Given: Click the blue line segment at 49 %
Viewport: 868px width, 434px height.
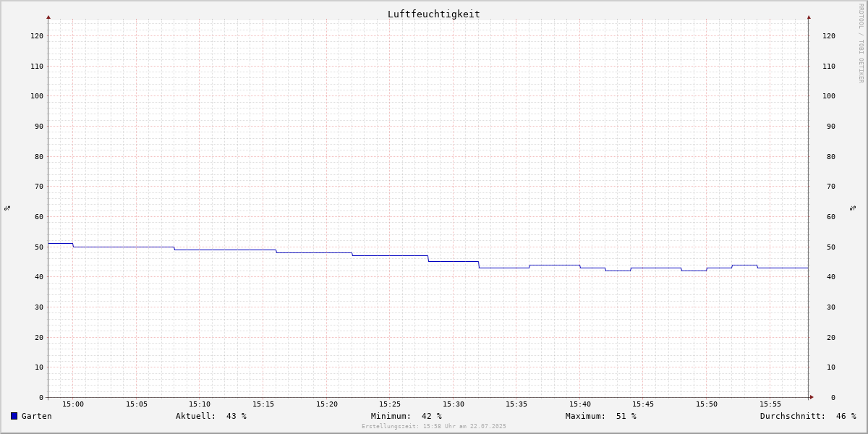Looking at the screenshot, I should click(225, 250).
